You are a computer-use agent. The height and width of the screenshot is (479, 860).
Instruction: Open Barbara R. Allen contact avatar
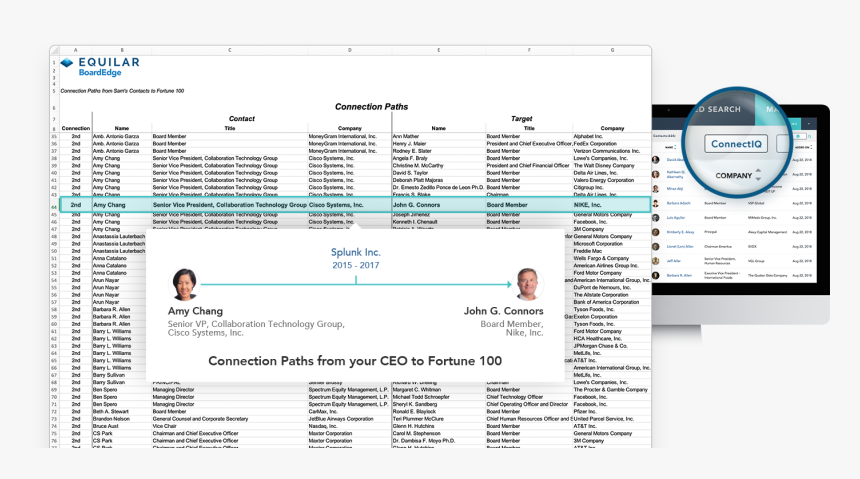[x=657, y=275]
